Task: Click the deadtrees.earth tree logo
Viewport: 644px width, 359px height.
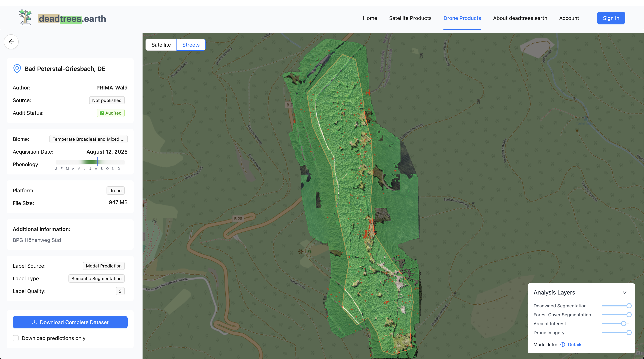Action: point(25,18)
